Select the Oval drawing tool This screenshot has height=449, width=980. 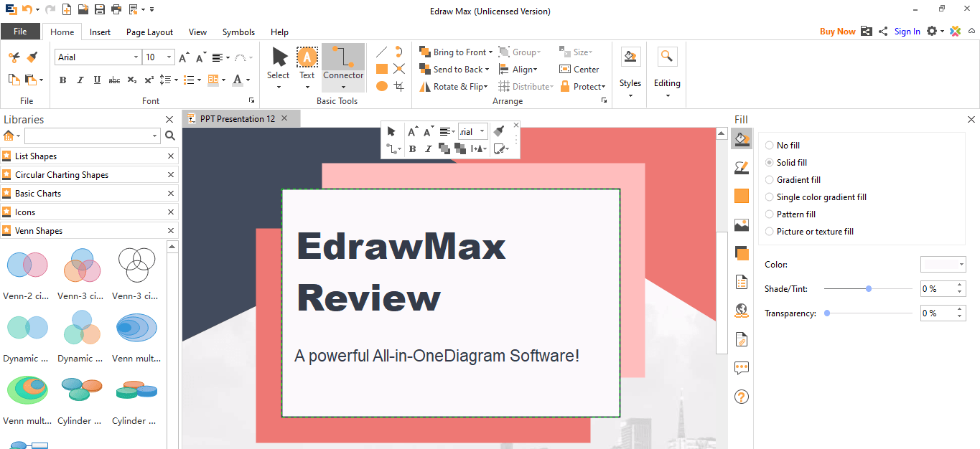point(382,86)
